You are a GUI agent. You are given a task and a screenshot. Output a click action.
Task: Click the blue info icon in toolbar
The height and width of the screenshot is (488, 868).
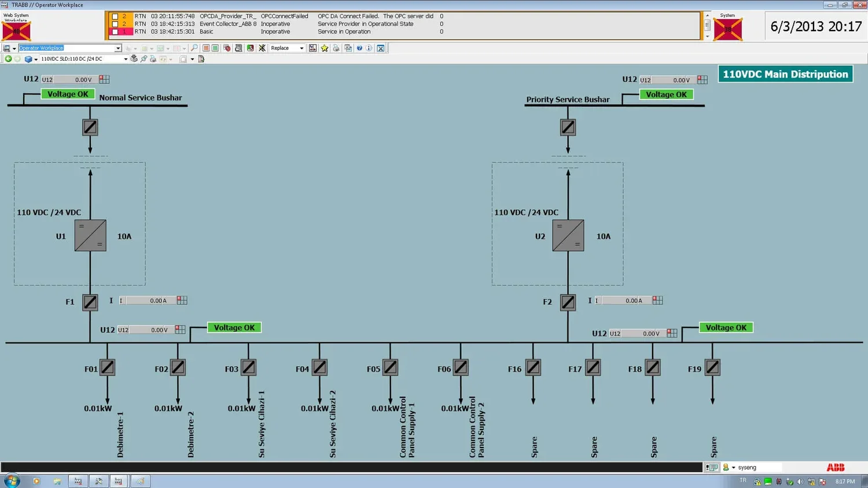[x=369, y=48]
